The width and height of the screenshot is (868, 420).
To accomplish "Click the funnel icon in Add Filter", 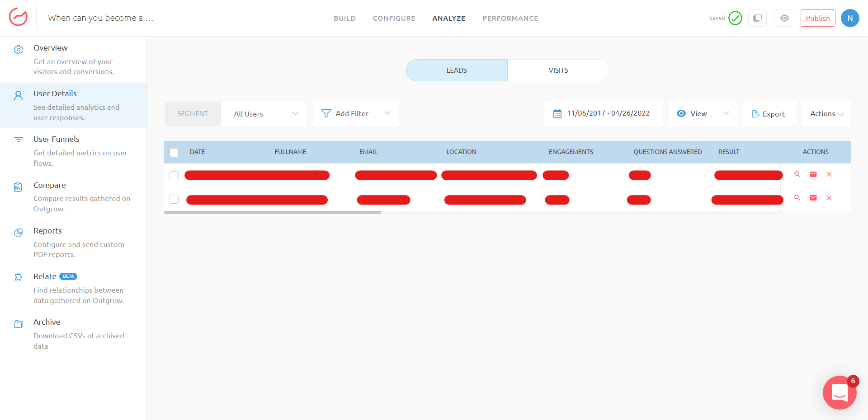I will (x=326, y=113).
